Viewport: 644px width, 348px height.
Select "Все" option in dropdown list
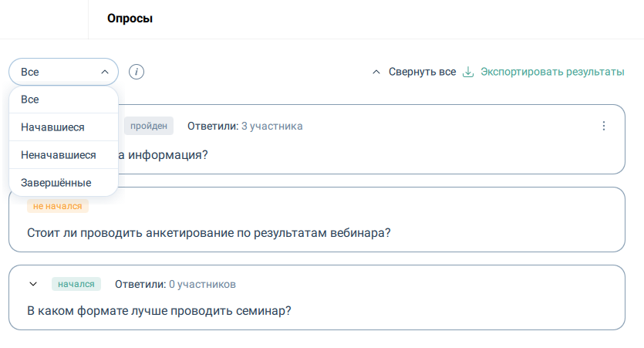[30, 100]
